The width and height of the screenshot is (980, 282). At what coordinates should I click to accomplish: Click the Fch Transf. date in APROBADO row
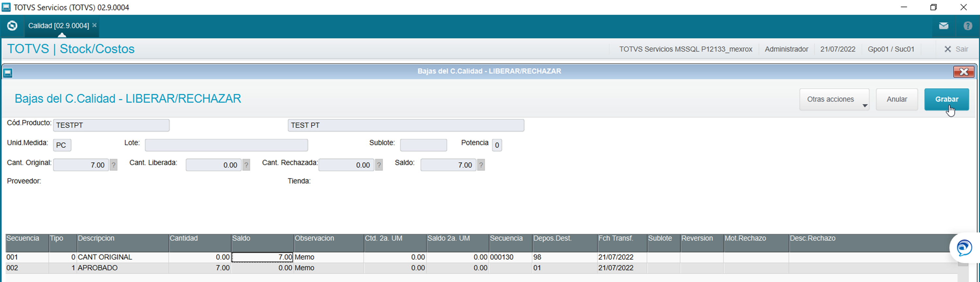point(622,268)
